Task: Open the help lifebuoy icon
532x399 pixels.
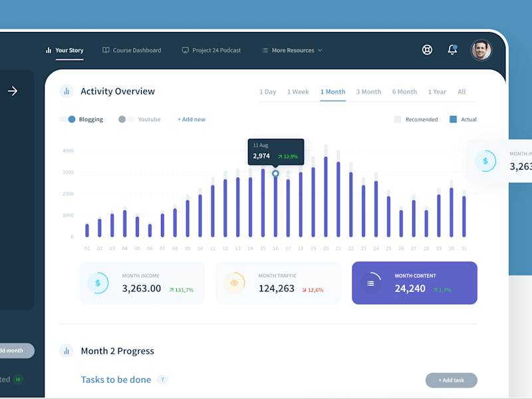Action: pos(427,50)
